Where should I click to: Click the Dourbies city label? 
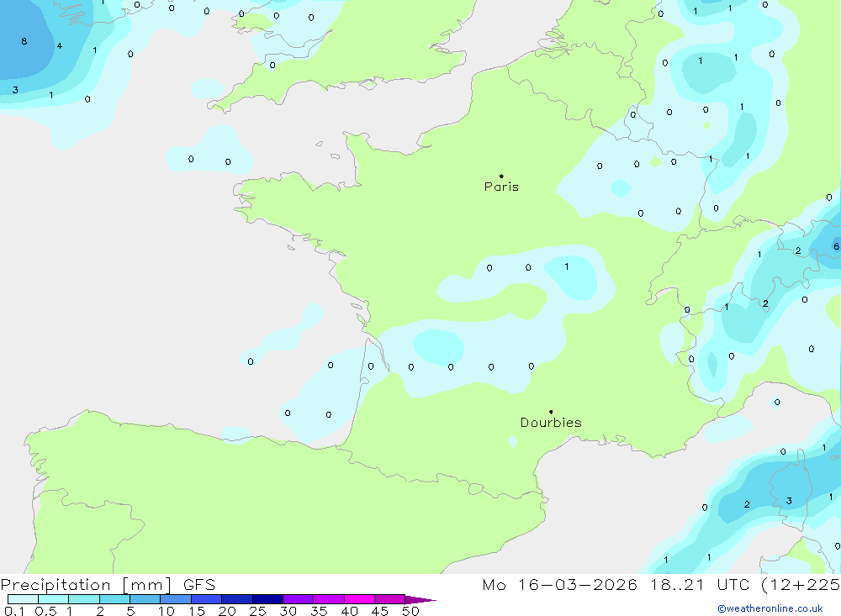[x=551, y=423]
